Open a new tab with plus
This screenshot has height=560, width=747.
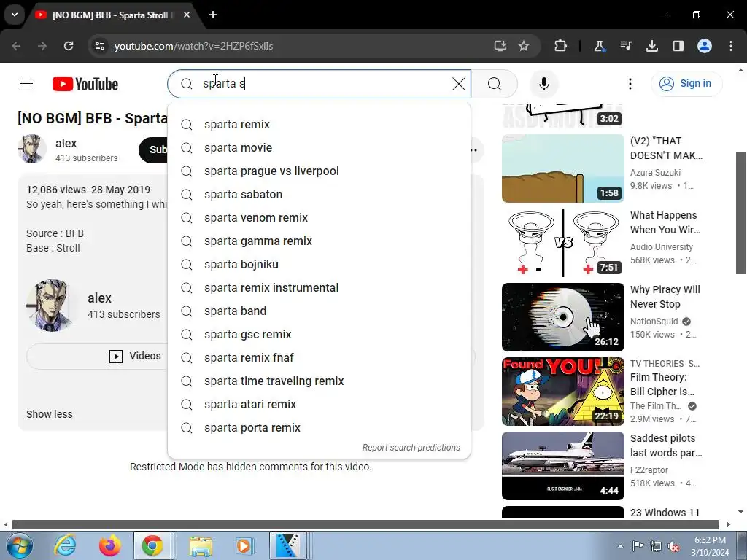click(x=213, y=15)
